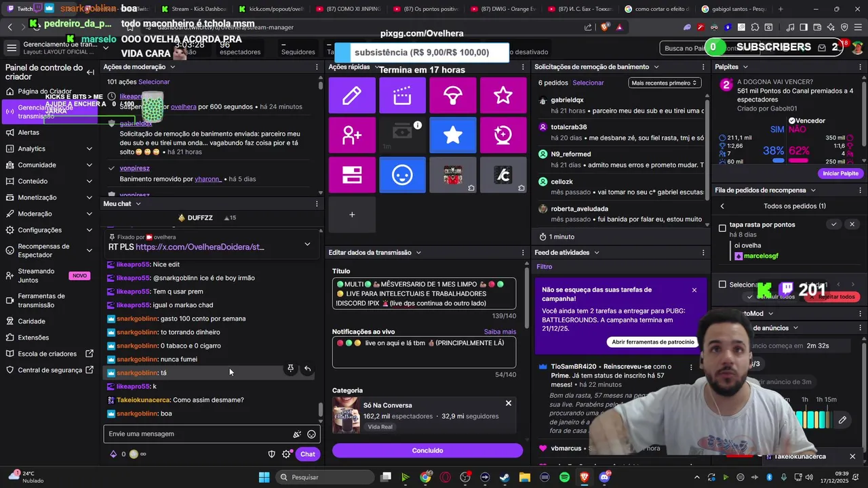Open Conteúdo in the sidebar
The width and height of the screenshot is (868, 488).
(x=33, y=181)
